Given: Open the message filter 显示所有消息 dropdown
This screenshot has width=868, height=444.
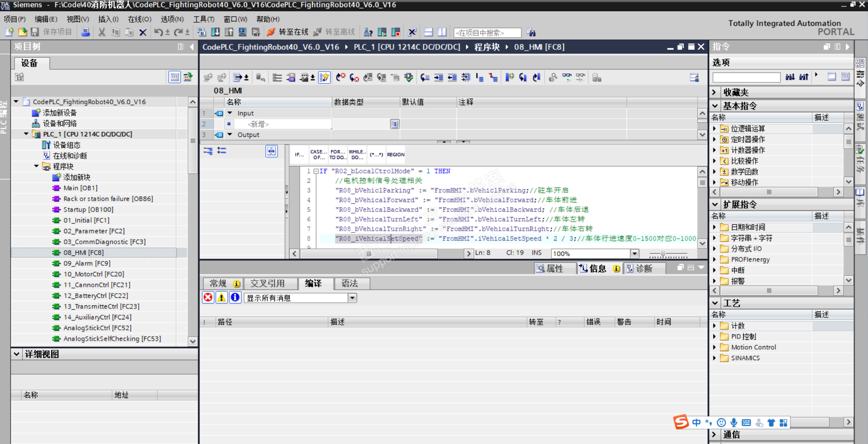Looking at the screenshot, I should point(352,298).
